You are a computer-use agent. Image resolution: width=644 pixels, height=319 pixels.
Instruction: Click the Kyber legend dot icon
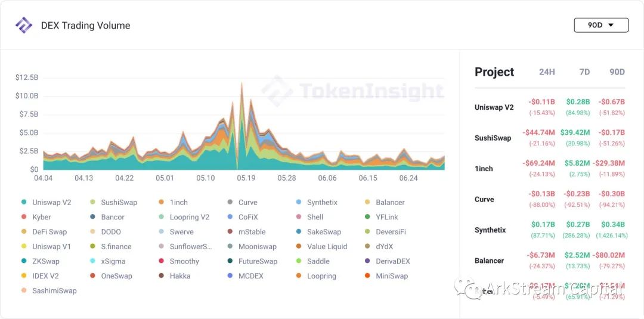pyautogui.click(x=24, y=217)
